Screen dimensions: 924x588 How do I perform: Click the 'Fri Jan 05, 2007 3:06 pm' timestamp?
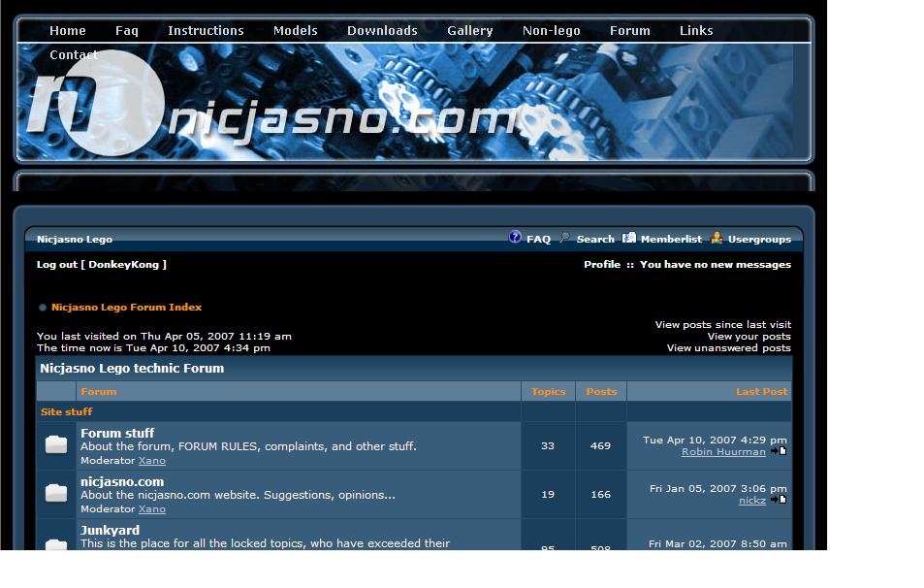[718, 488]
